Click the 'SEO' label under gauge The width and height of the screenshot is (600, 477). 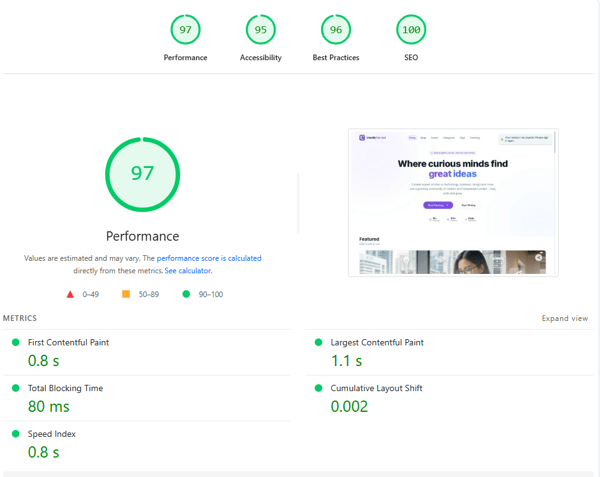[x=411, y=57]
